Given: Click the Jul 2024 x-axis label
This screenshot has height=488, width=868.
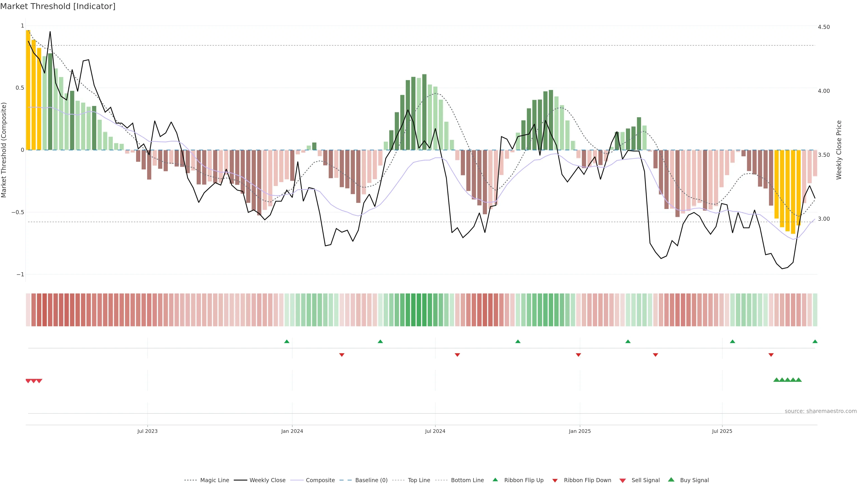Looking at the screenshot, I should point(435,431).
